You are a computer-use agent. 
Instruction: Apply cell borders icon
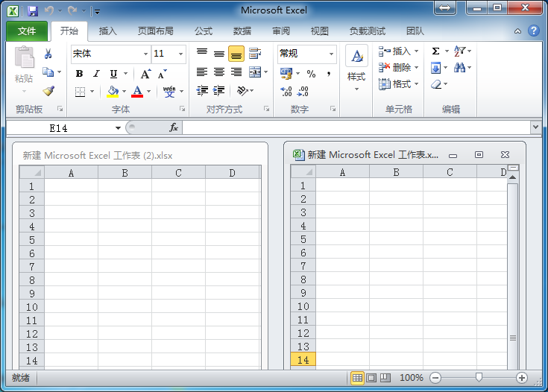pyautogui.click(x=80, y=92)
